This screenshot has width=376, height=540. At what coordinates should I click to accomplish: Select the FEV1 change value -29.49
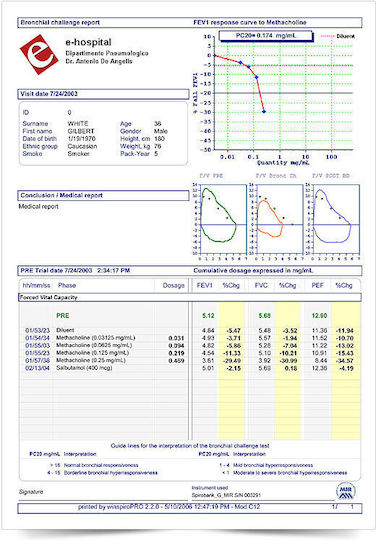click(x=232, y=361)
